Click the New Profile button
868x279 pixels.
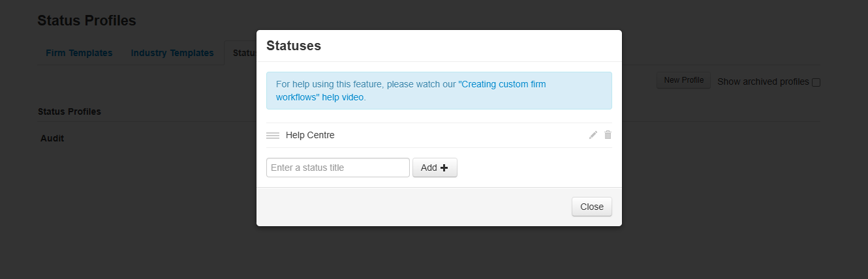683,80
